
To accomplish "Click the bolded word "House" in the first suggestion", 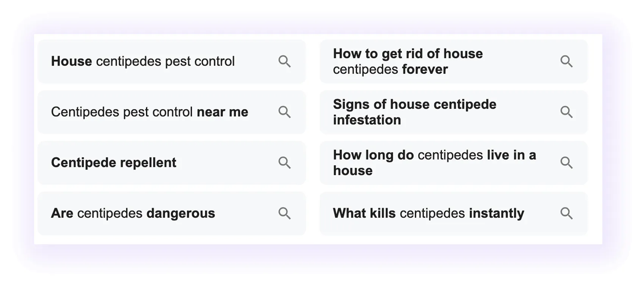I will coord(72,61).
